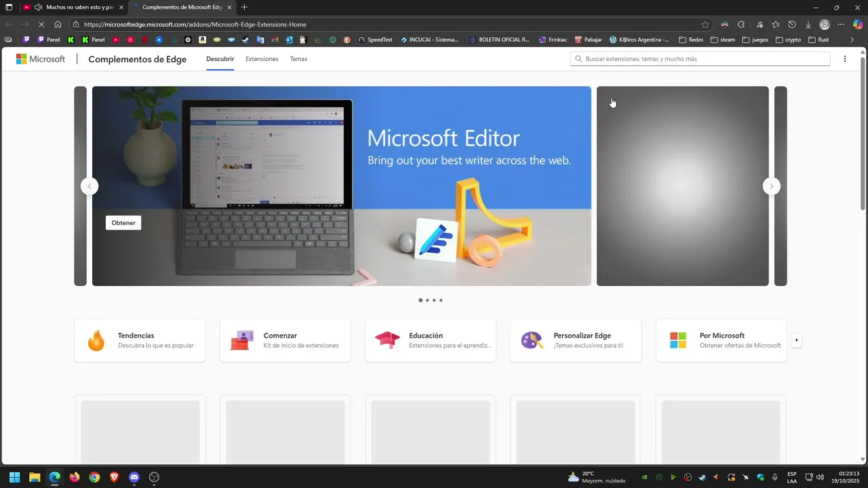
Task: Open the browser profile avatar
Action: tap(825, 24)
